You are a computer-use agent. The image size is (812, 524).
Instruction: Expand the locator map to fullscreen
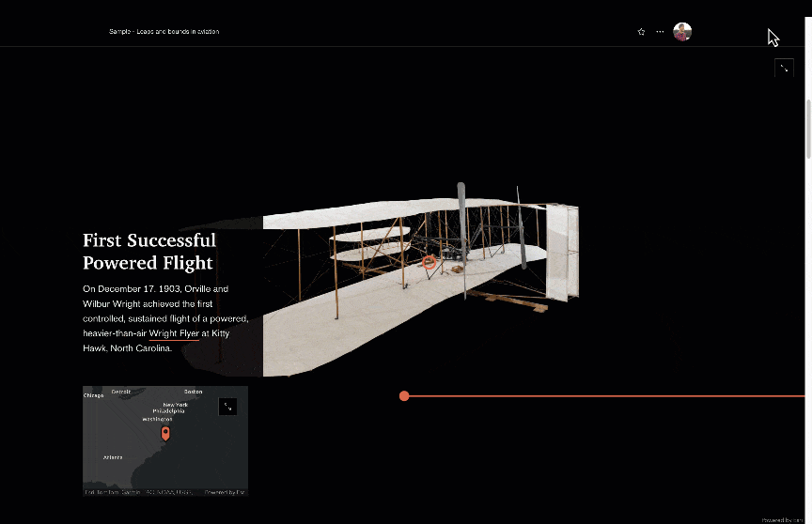[x=227, y=407]
